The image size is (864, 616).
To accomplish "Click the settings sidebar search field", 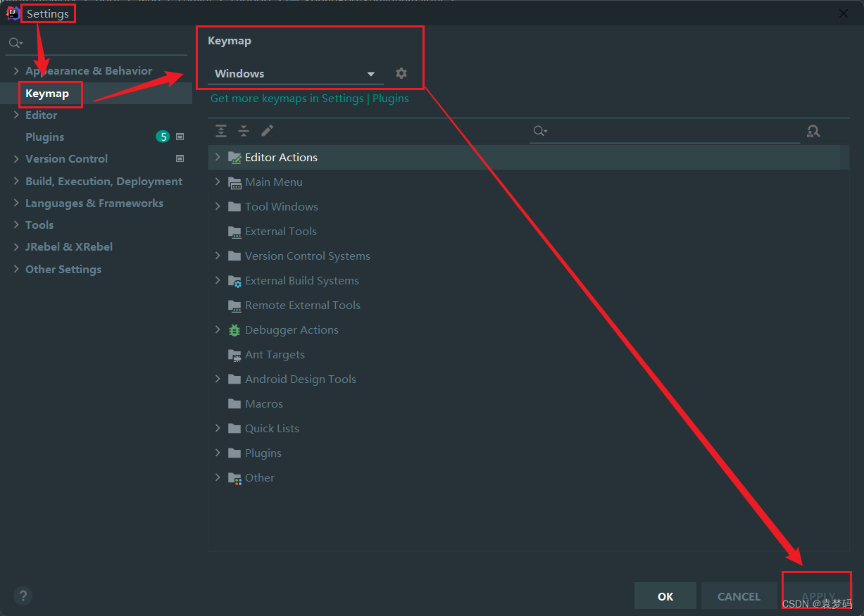I will tap(96, 43).
